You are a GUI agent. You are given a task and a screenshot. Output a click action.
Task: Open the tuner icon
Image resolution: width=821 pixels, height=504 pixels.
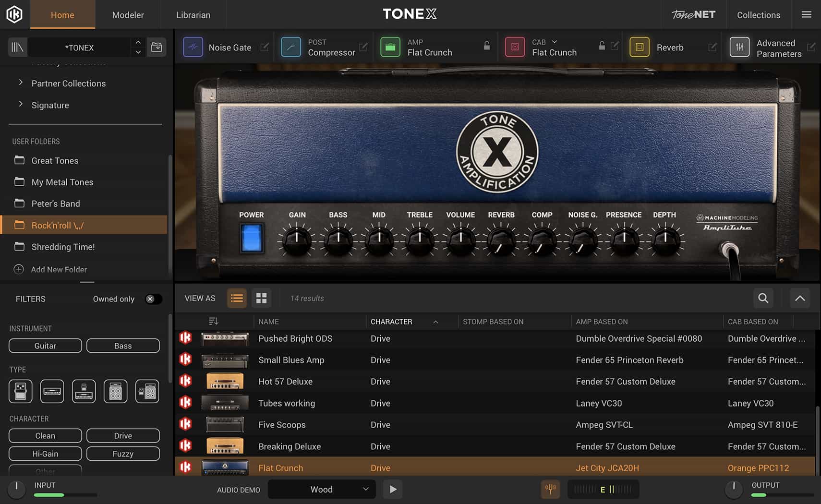tap(550, 489)
